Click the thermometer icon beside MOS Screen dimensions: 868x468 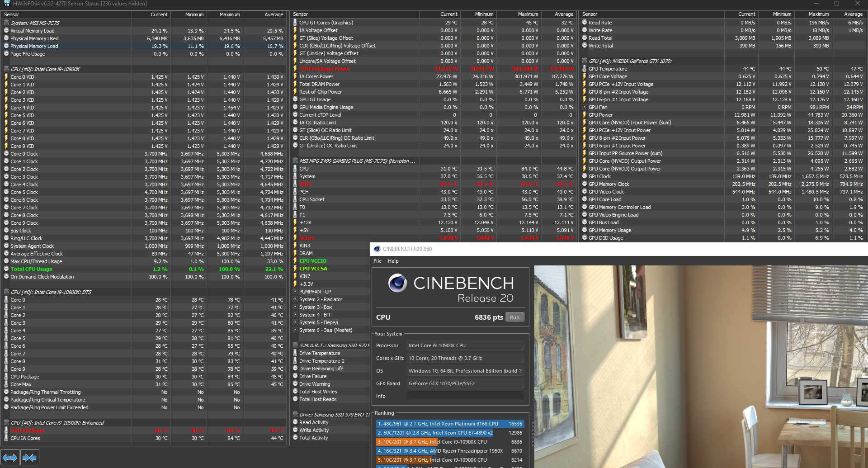point(295,184)
